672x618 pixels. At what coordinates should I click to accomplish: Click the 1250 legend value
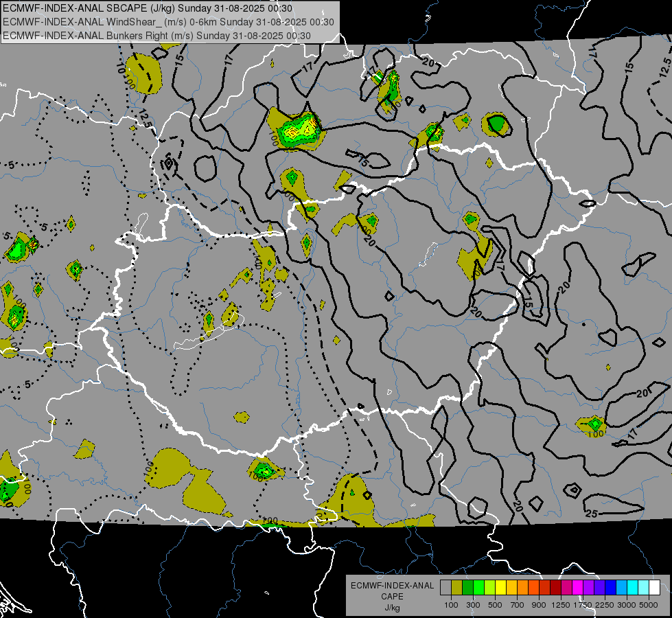[561, 605]
